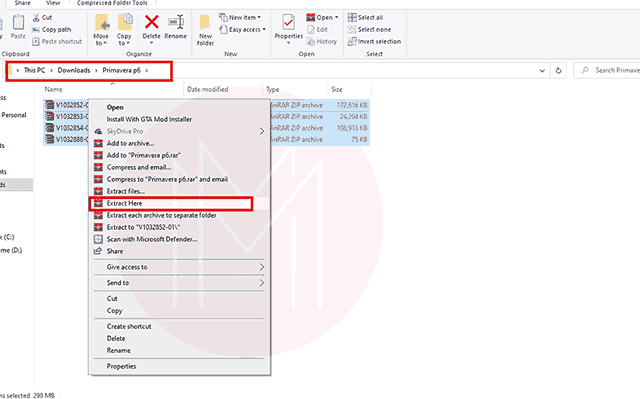Create a New folder from ribbon

205,30
